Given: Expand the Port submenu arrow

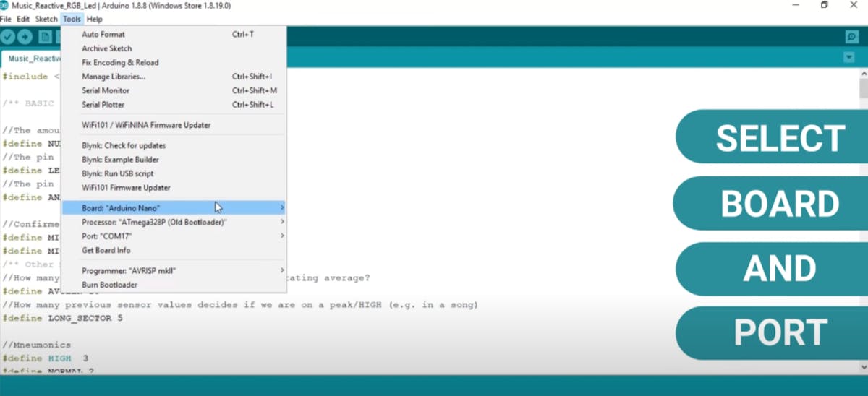Looking at the screenshot, I should tap(281, 236).
